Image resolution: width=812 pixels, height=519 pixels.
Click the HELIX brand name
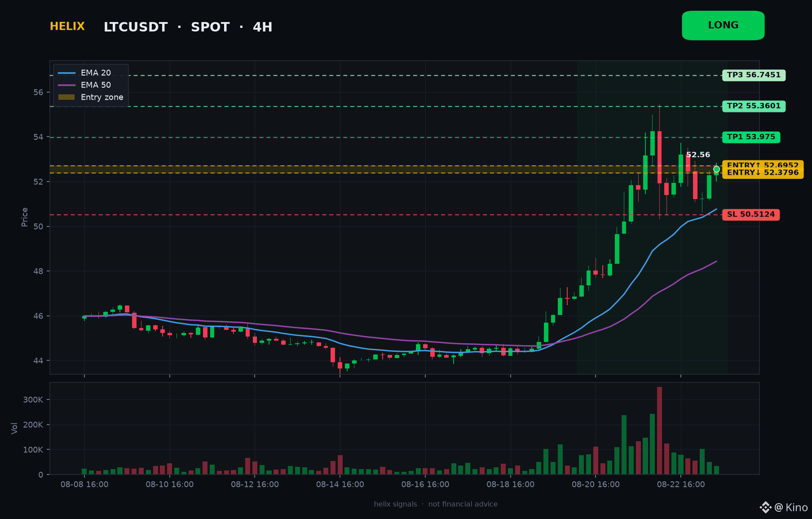(67, 27)
